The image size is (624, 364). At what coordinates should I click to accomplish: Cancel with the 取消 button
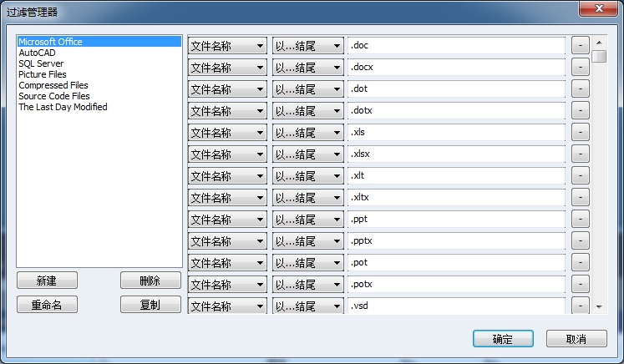(576, 339)
